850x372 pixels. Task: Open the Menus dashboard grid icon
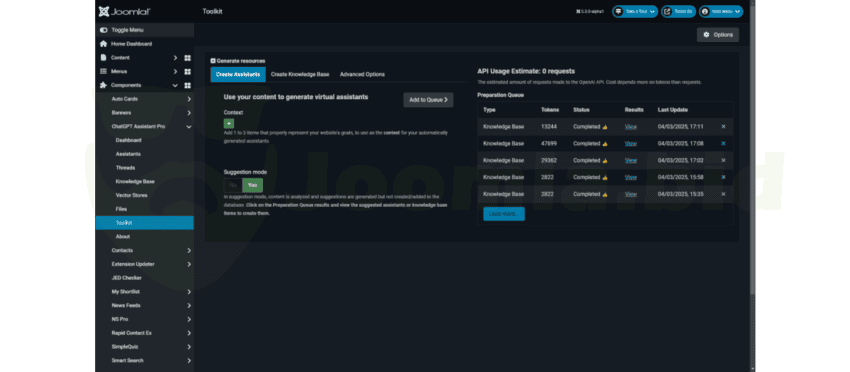(x=188, y=72)
